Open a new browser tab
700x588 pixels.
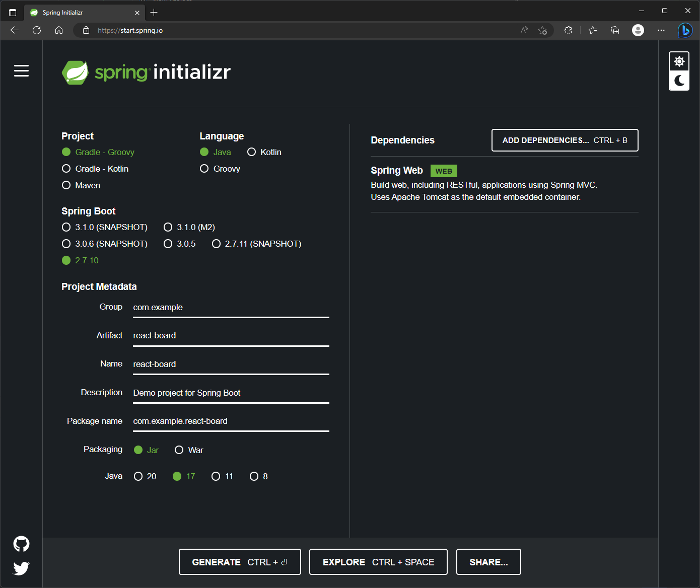click(x=154, y=13)
